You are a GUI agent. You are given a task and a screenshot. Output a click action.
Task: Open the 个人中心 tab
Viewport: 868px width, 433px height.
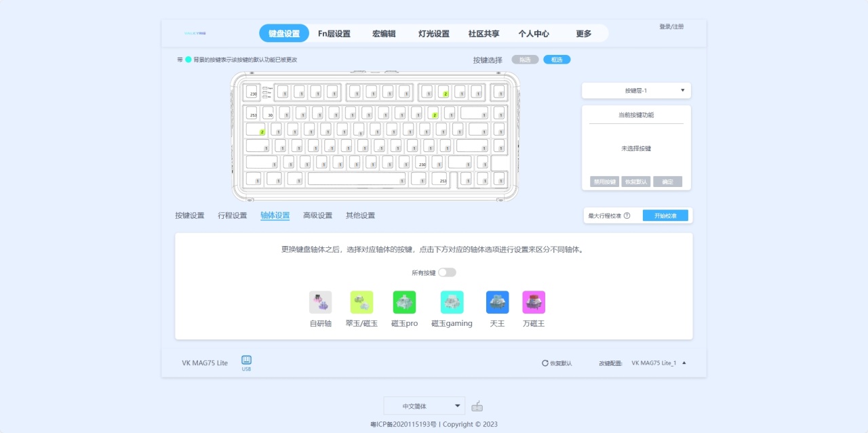[x=534, y=33]
